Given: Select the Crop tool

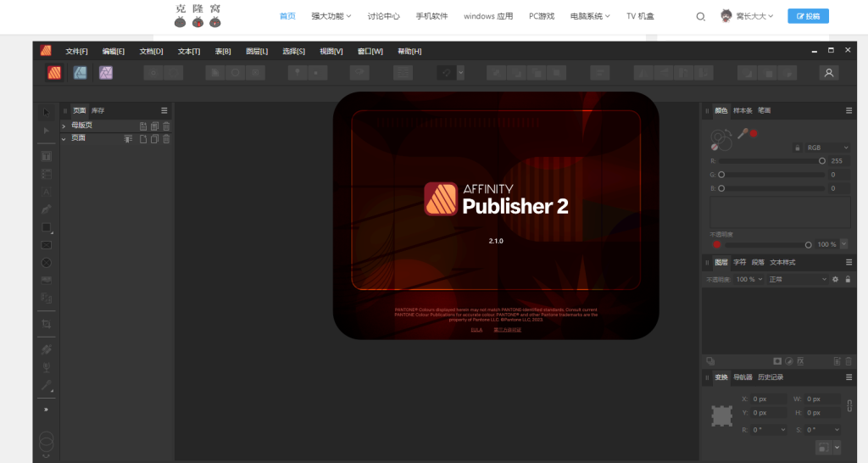Looking at the screenshot, I should (47, 324).
